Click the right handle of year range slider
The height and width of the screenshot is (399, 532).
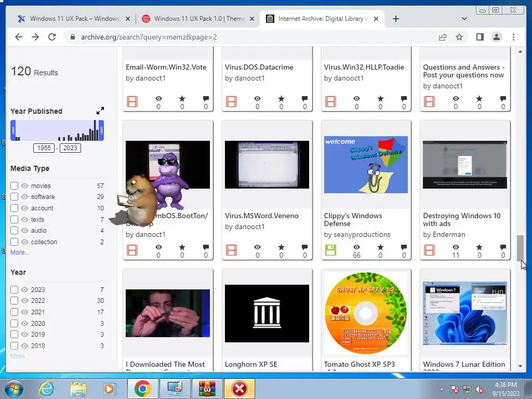(101, 130)
